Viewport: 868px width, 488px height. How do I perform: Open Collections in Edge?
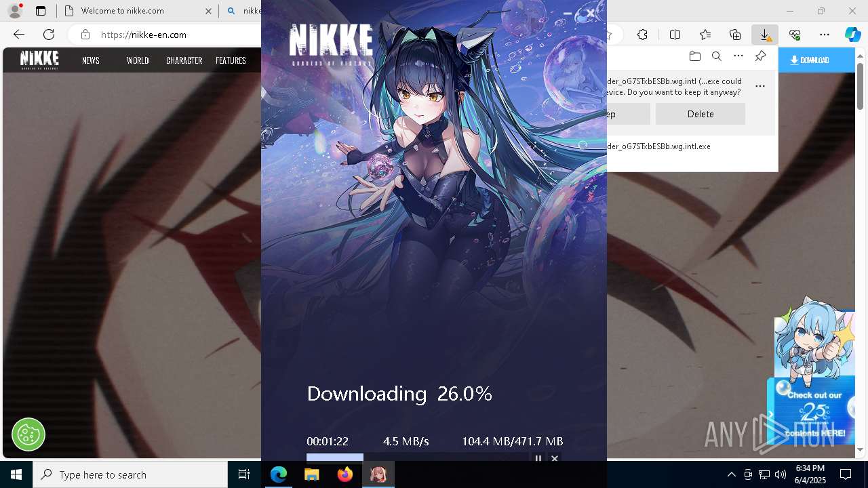pyautogui.click(x=735, y=35)
